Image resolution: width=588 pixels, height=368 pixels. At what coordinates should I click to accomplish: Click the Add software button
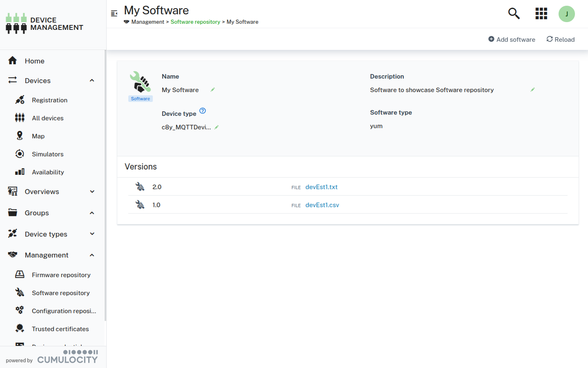(512, 39)
